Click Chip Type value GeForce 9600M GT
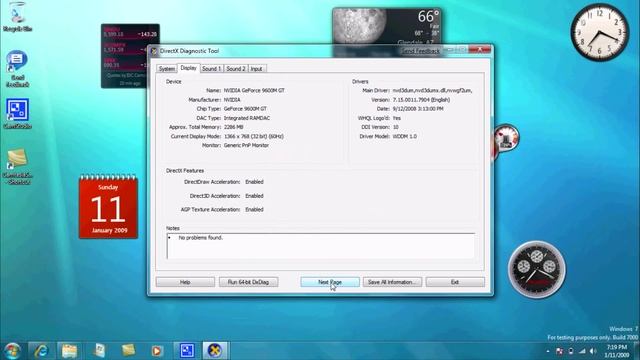This screenshot has width=640, height=360. coord(245,109)
